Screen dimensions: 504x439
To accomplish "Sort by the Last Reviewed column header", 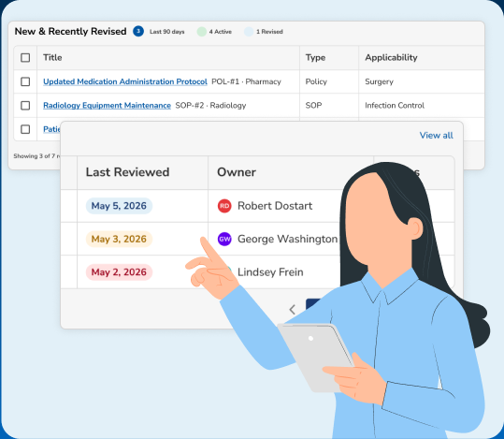I will [x=127, y=172].
